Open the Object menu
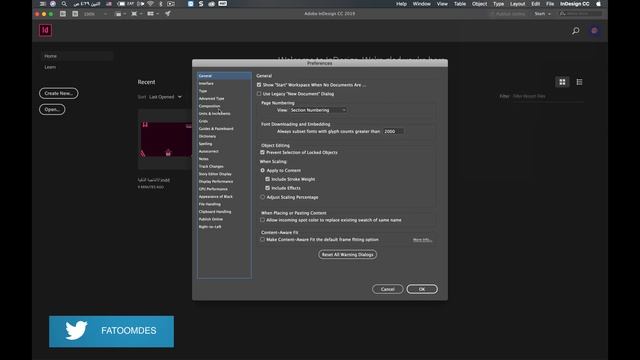 tap(479, 4)
